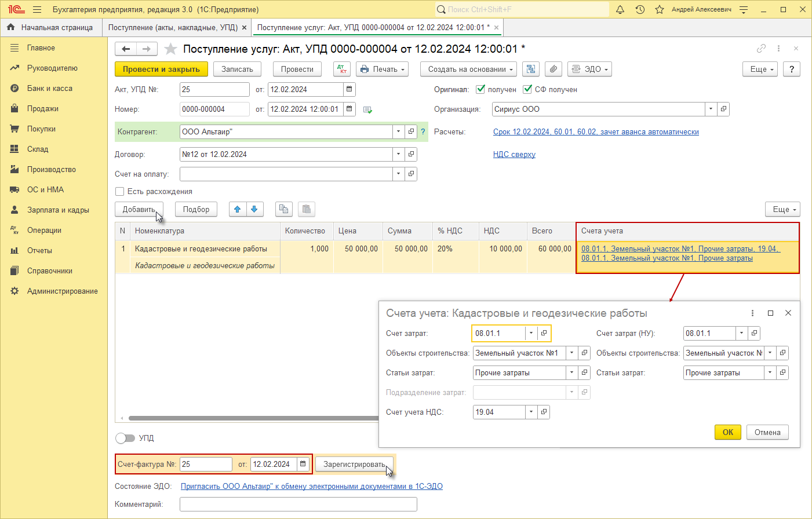Viewport: 812px width, 519px height.
Task: Click Подбор button
Action: click(196, 209)
